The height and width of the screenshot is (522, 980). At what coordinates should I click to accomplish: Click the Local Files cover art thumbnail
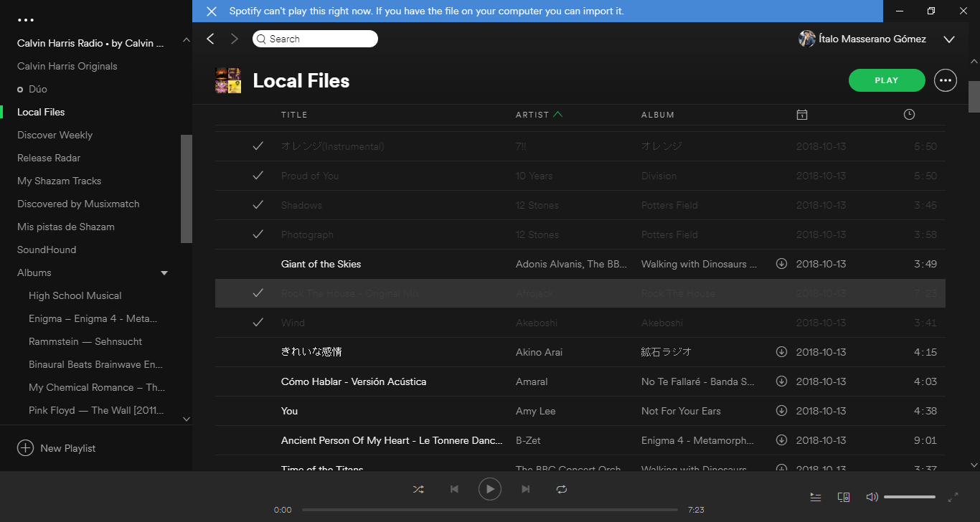pos(228,80)
